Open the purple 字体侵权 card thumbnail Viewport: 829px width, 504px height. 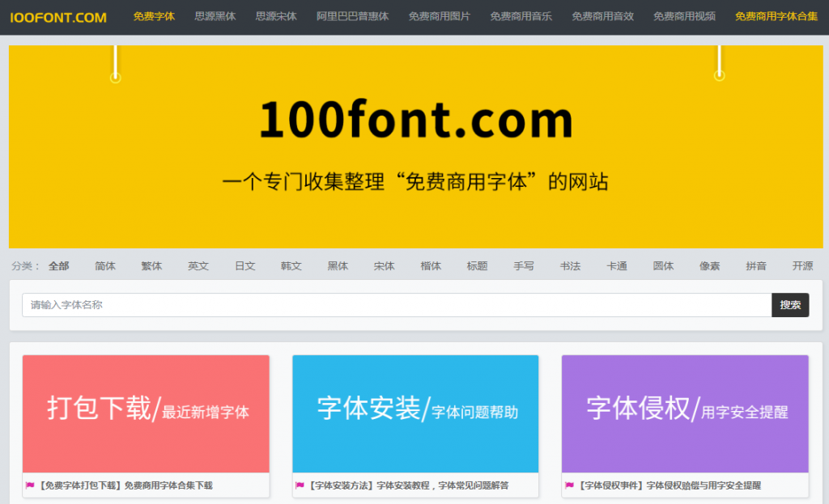point(685,413)
